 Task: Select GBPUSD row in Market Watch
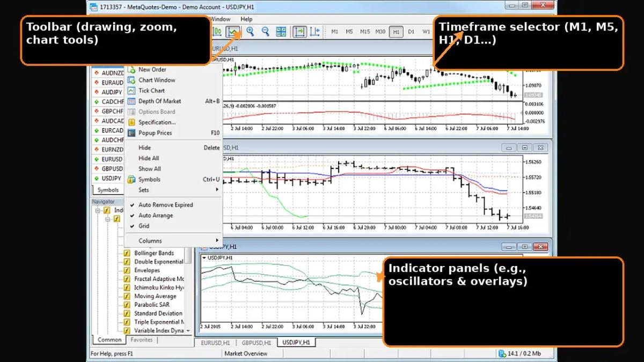[108, 169]
